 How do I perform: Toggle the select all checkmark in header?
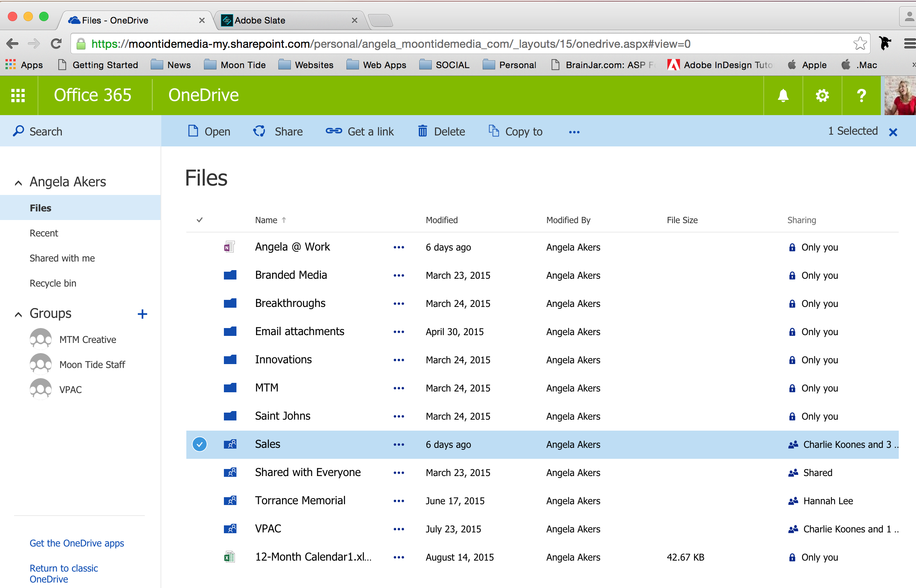pos(200,220)
